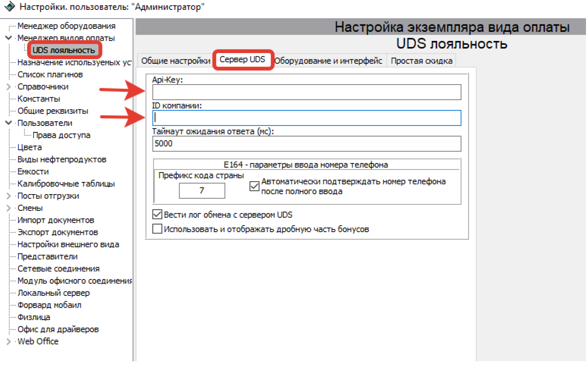The image size is (588, 367).
Task: Open Константы tree item
Action: pos(39,99)
